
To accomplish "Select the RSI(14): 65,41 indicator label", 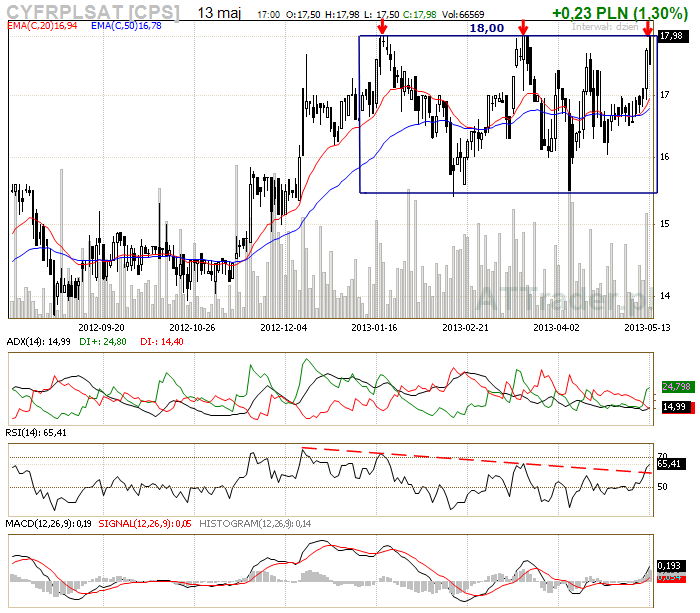I will pyautogui.click(x=36, y=433).
